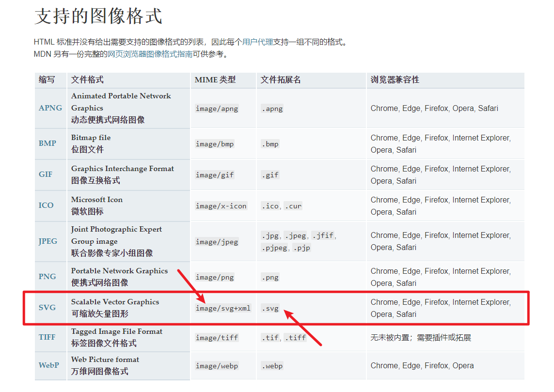The height and width of the screenshot is (392, 554).
Task: Select the image/bmp MIME code
Action: pos(215,144)
